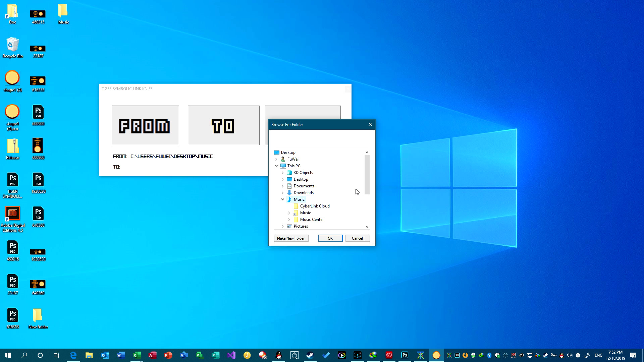Open Adobe Digital Editions 4.5 on the desktop

coord(13,214)
